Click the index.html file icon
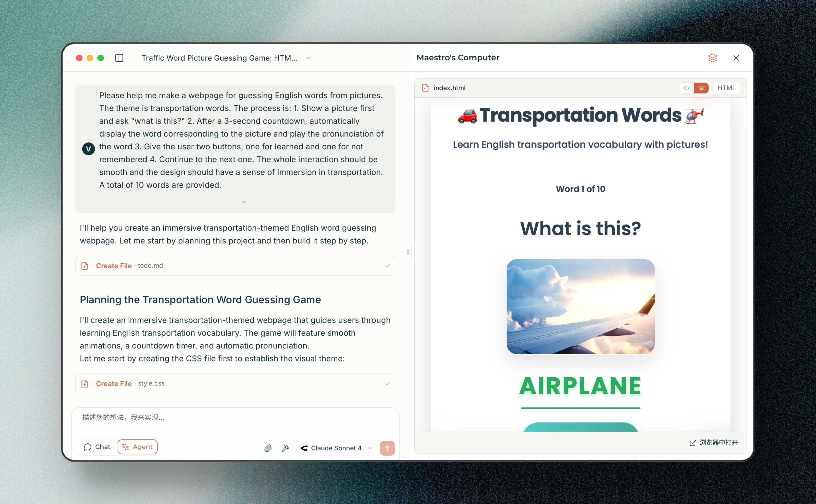 coord(425,88)
